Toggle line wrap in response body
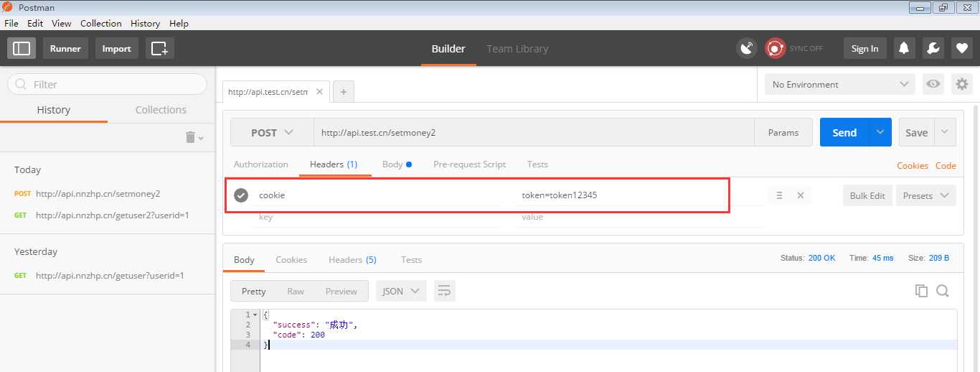 click(x=444, y=291)
